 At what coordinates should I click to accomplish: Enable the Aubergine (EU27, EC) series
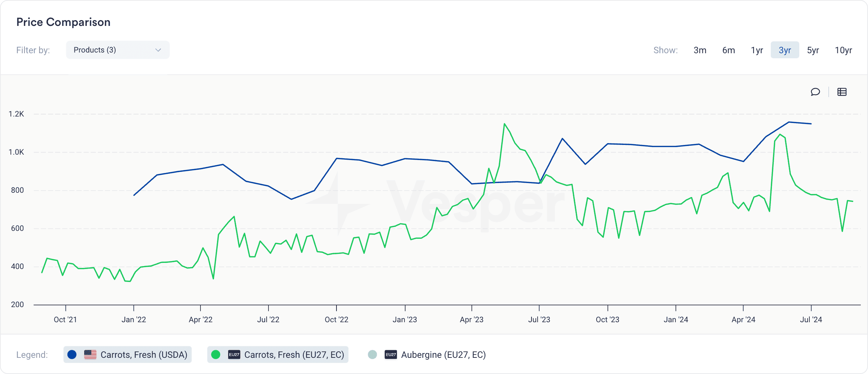[x=443, y=355]
